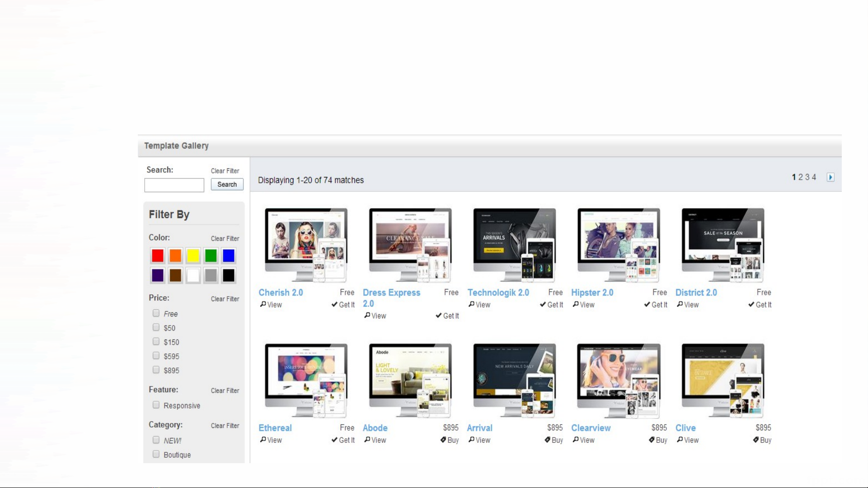Select the red color swatch

coord(158,256)
